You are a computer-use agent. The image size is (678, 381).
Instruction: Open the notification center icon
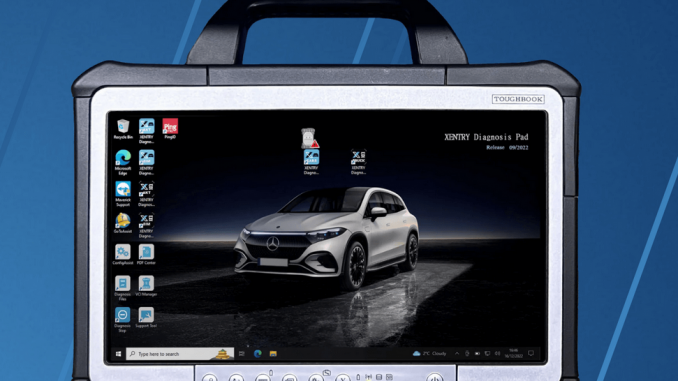(x=531, y=354)
